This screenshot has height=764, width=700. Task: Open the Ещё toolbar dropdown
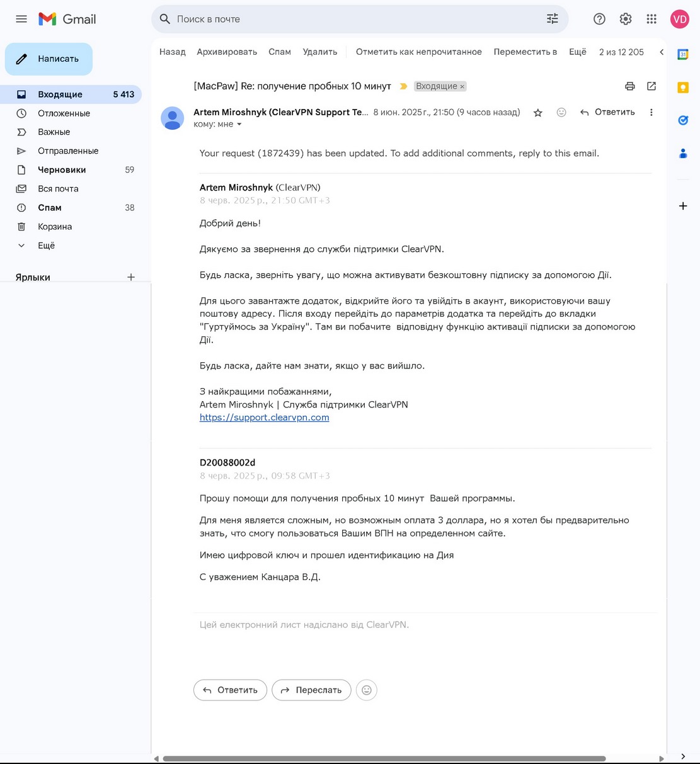click(578, 52)
